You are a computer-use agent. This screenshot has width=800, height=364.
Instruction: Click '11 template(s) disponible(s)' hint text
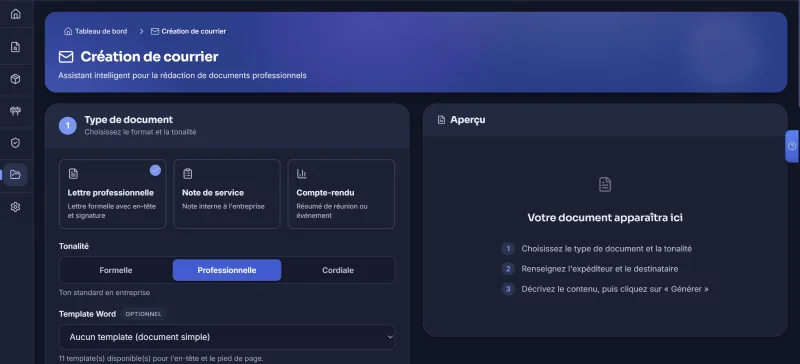[x=161, y=358]
